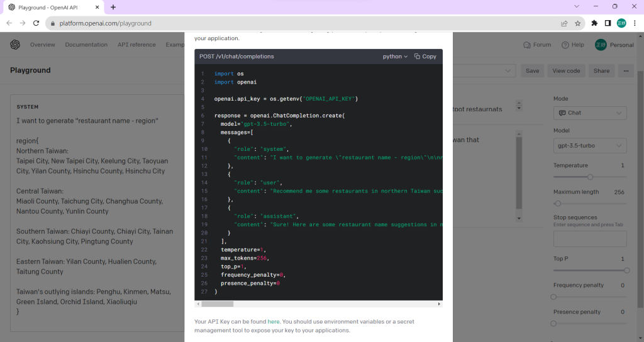Click the message scrollbar up arrow
Screen dimensions: 644x342
(x=519, y=134)
